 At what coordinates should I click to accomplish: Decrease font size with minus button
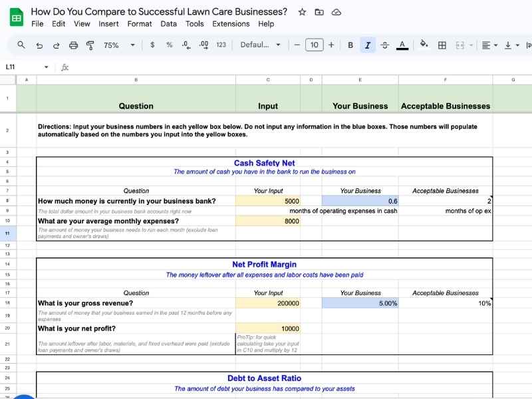(x=297, y=45)
